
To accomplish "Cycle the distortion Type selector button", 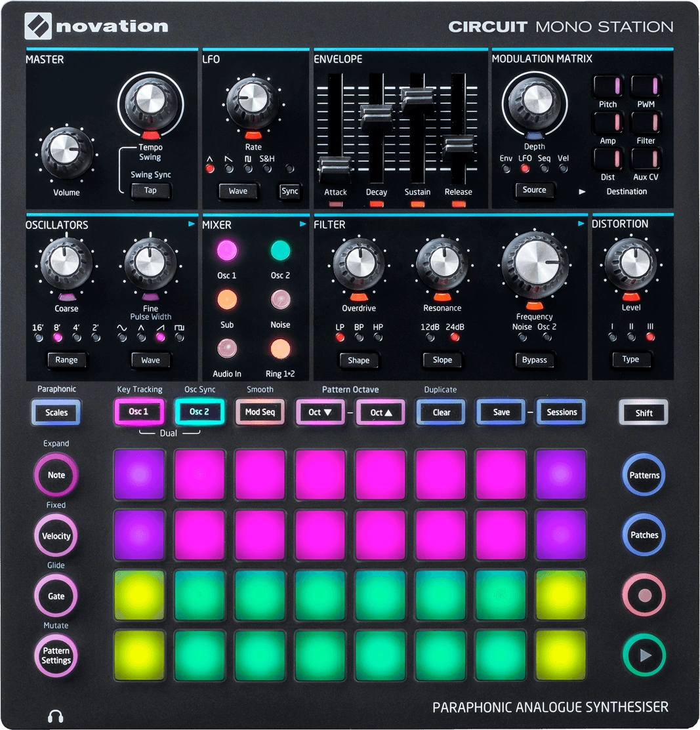I will click(x=630, y=359).
